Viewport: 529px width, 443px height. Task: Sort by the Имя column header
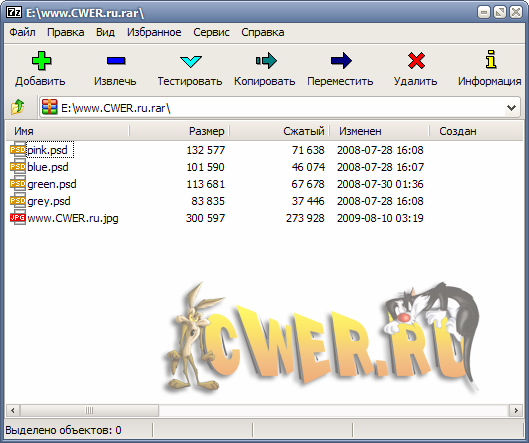67,131
